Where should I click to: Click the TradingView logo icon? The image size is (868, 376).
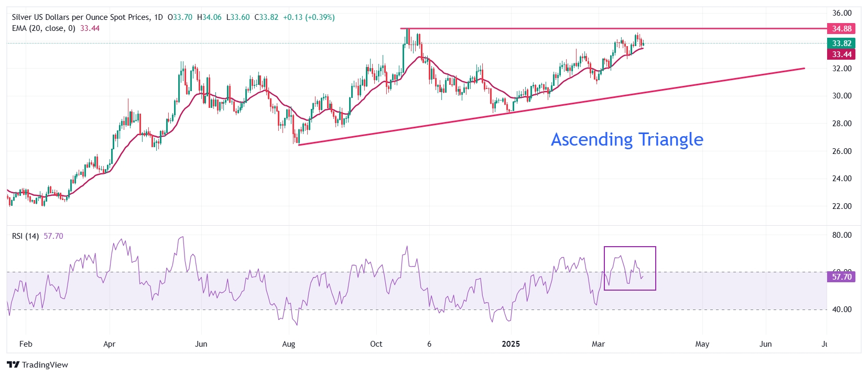click(x=13, y=365)
